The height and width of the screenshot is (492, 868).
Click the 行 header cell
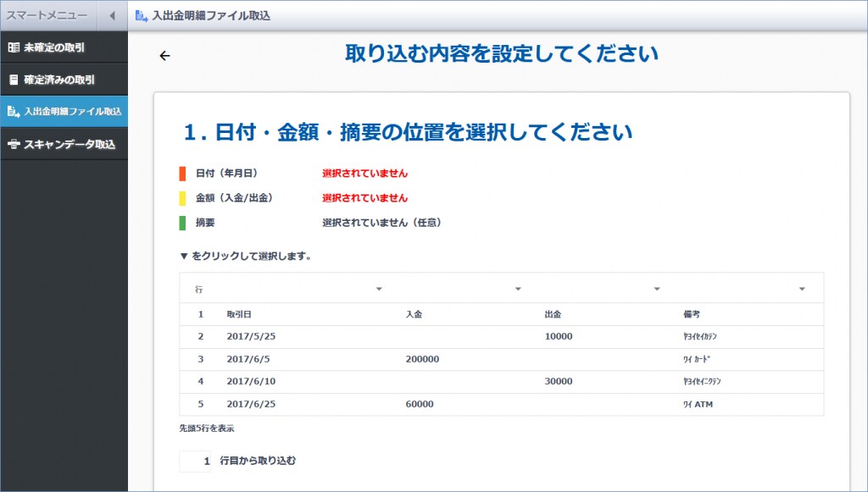point(198,289)
